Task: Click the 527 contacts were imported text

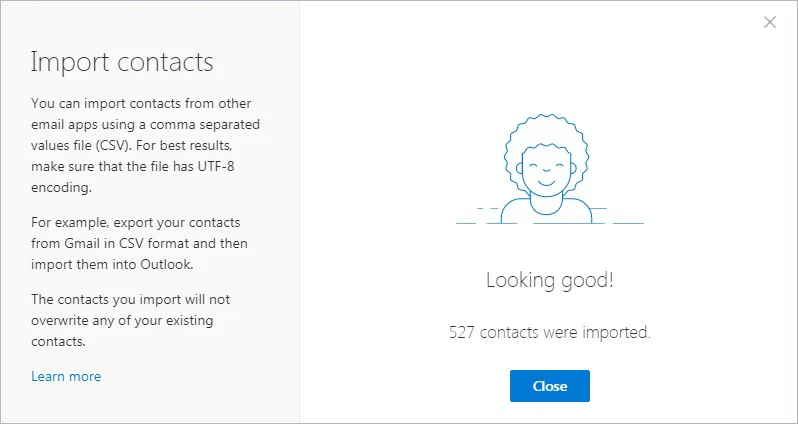Action: point(549,332)
